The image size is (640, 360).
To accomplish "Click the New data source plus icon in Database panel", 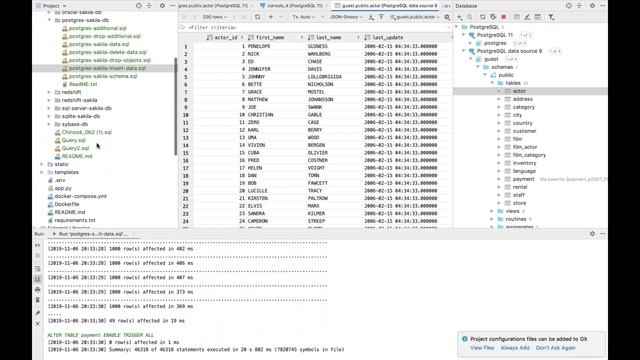I will [460, 17].
